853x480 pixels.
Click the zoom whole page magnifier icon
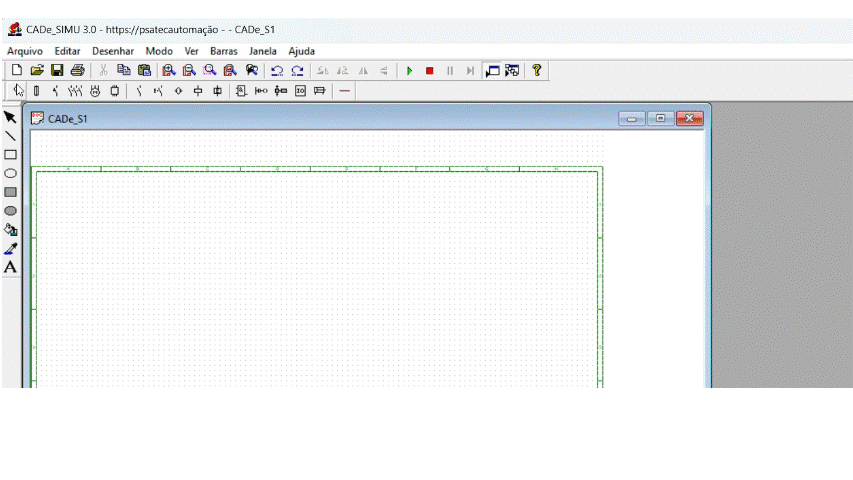coord(230,71)
